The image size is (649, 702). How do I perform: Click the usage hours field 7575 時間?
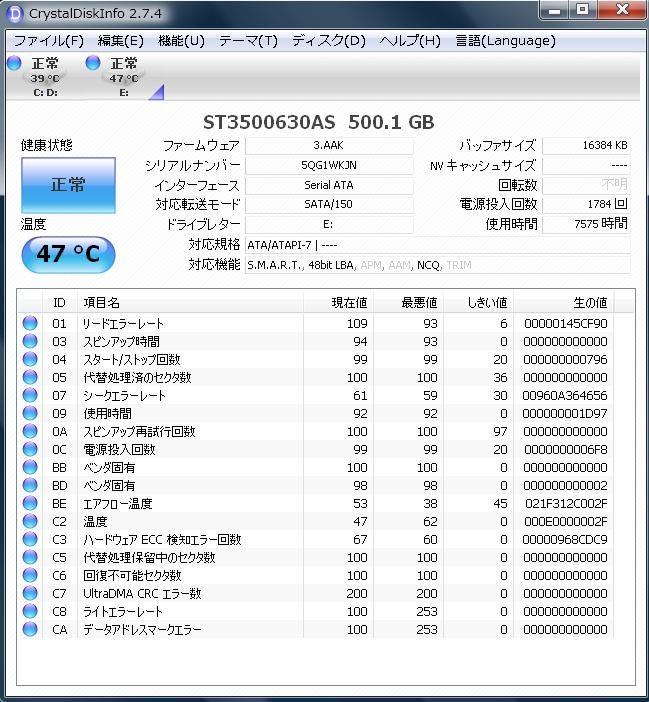click(x=586, y=224)
